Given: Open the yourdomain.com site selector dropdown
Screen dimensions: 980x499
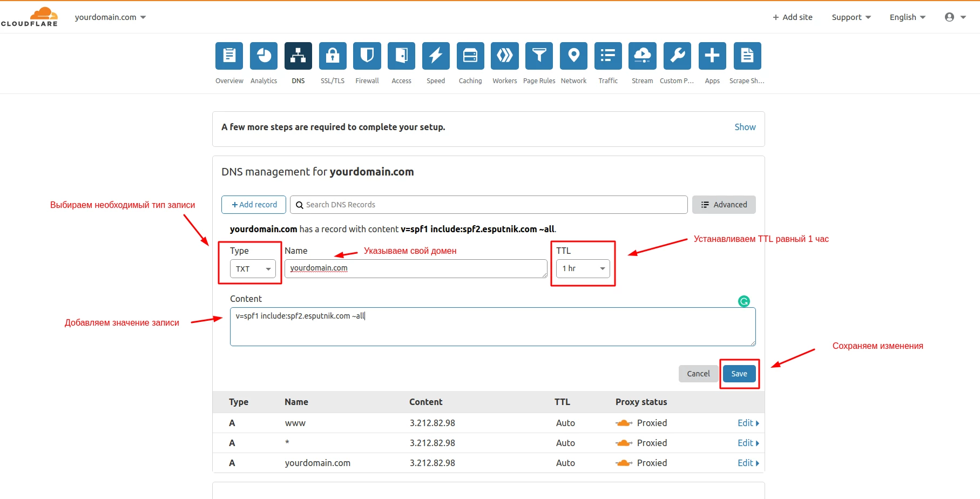Looking at the screenshot, I should [x=111, y=17].
